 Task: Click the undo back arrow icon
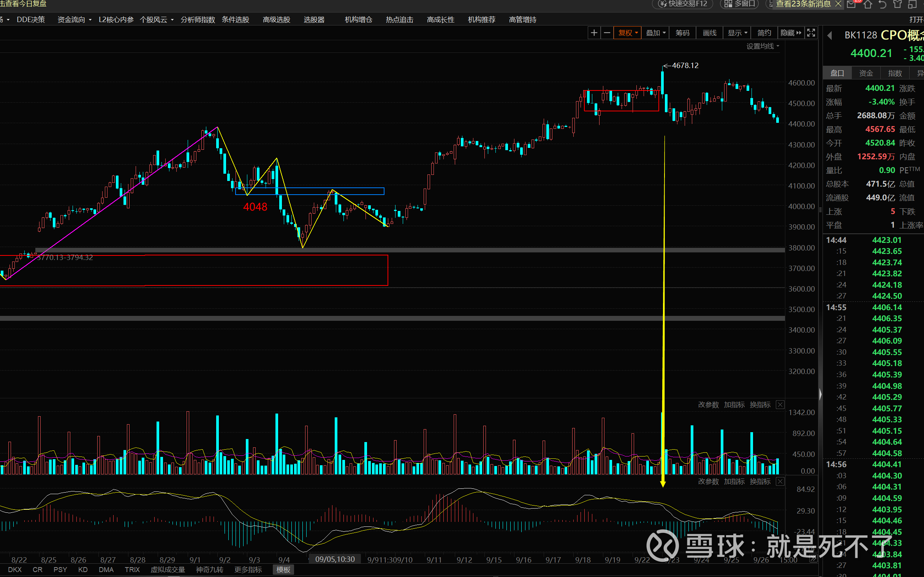click(x=882, y=4)
